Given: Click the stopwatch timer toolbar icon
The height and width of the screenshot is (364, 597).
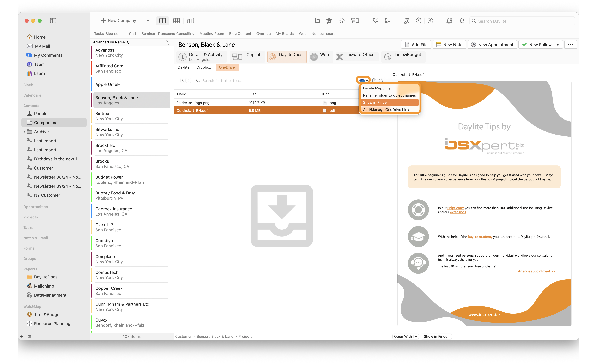Looking at the screenshot, I should click(x=418, y=21).
